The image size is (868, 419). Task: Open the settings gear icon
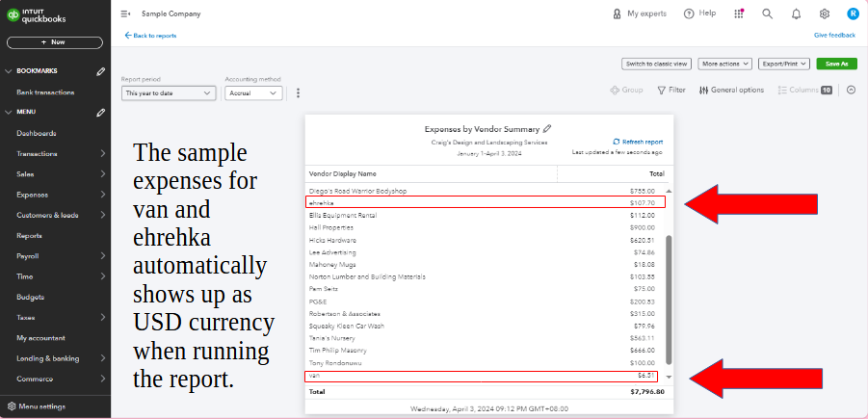pos(825,13)
